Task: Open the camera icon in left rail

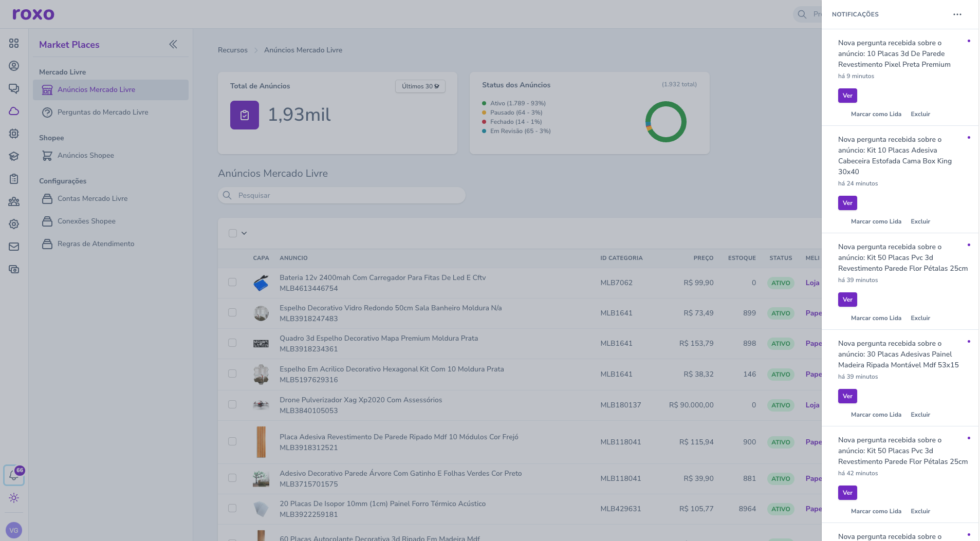Action: tap(14, 269)
